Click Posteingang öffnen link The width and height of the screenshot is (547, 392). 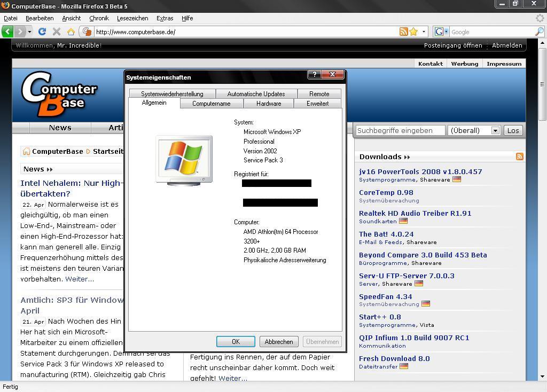[453, 45]
